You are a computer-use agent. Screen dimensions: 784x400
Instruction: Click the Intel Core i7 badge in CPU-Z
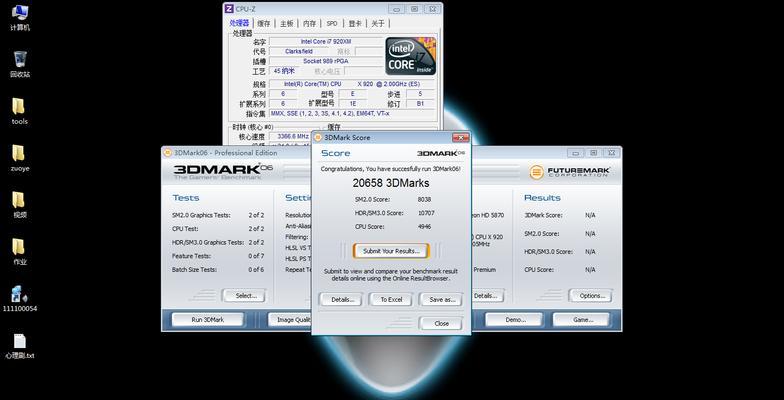[x=410, y=56]
